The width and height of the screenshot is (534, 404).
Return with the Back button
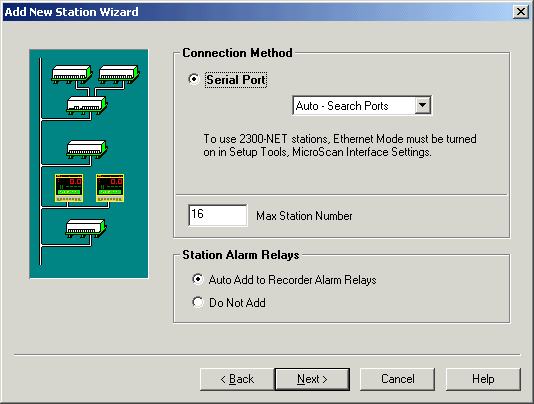click(x=237, y=379)
